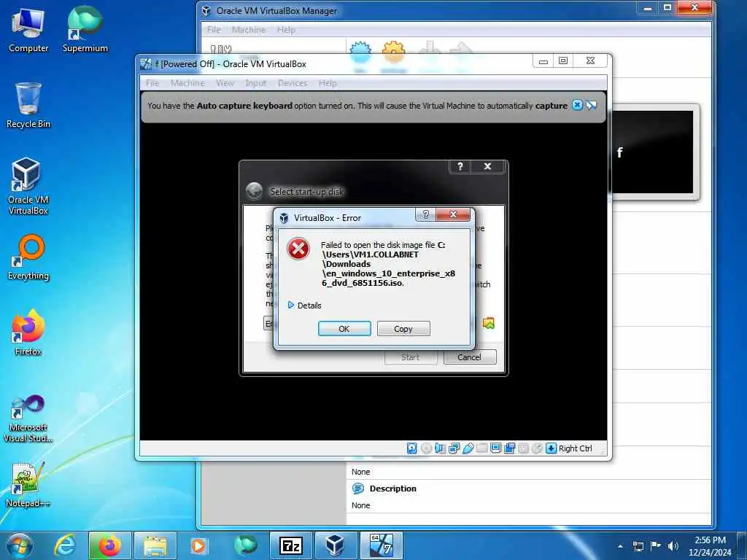Viewport: 747px width, 560px height.
Task: Click the don't-show-again icon on notification bar
Action: pos(591,105)
